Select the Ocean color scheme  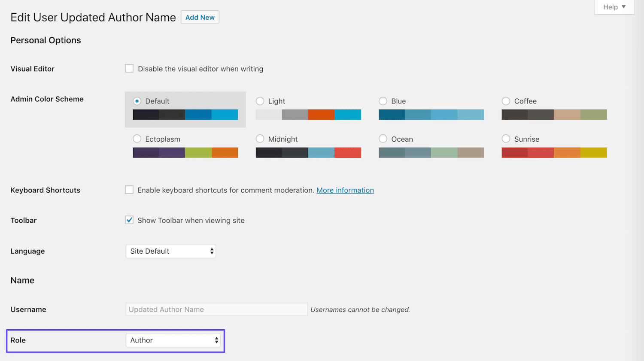pyautogui.click(x=383, y=139)
